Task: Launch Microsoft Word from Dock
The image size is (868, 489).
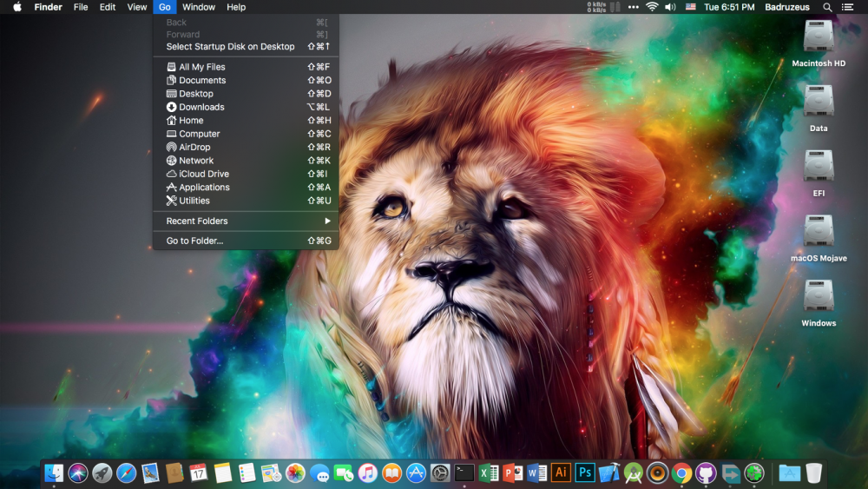Action: point(536,473)
